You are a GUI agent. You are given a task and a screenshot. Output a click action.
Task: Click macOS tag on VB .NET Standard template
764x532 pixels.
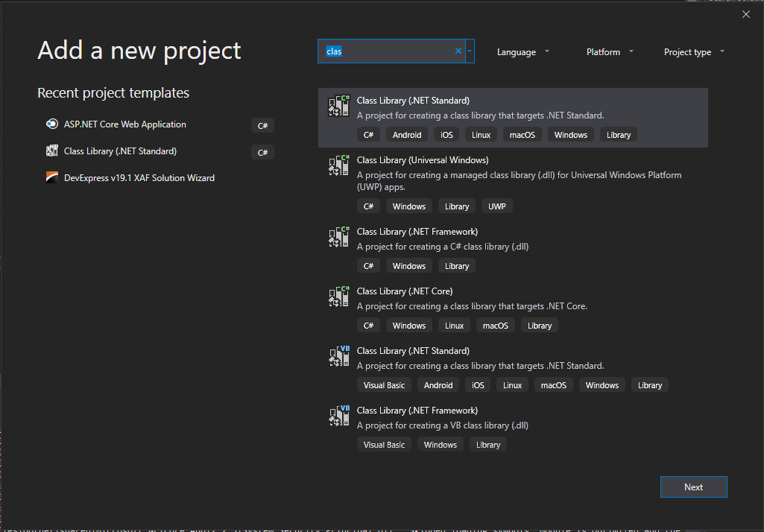click(x=554, y=385)
